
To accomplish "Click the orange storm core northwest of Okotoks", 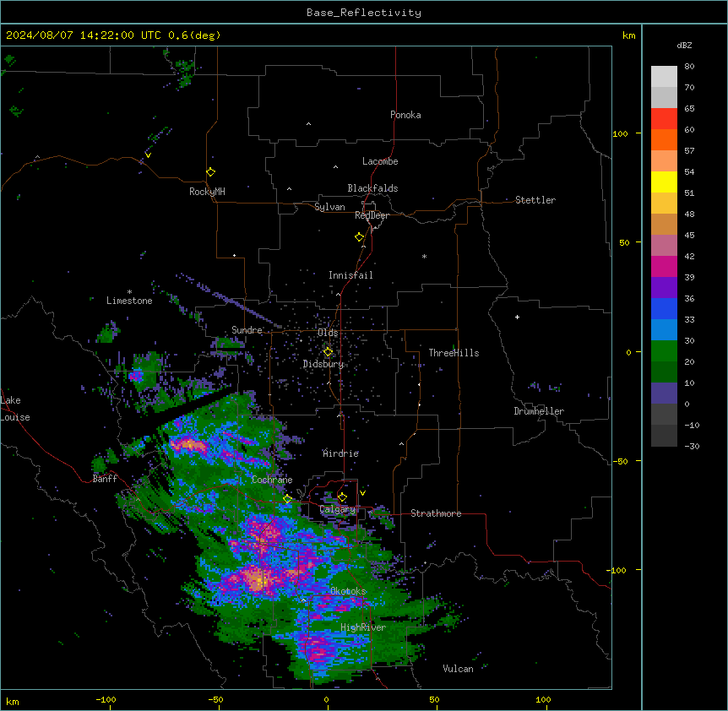I will (x=257, y=579).
